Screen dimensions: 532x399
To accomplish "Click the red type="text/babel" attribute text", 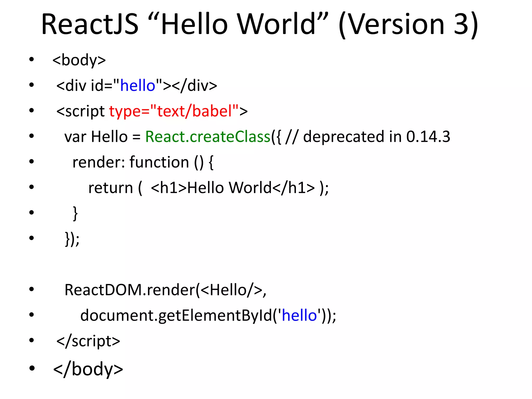I will [174, 111].
